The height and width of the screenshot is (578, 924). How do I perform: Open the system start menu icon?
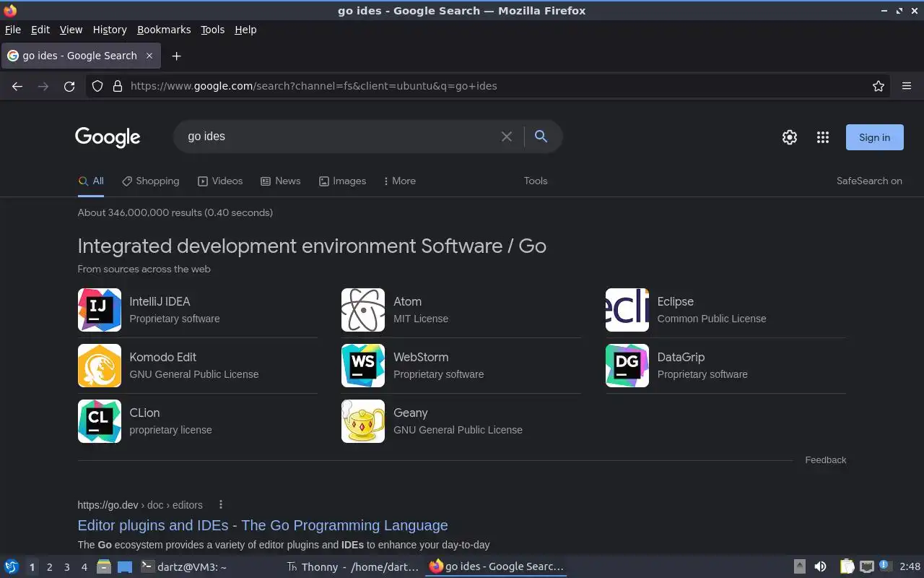click(x=12, y=567)
